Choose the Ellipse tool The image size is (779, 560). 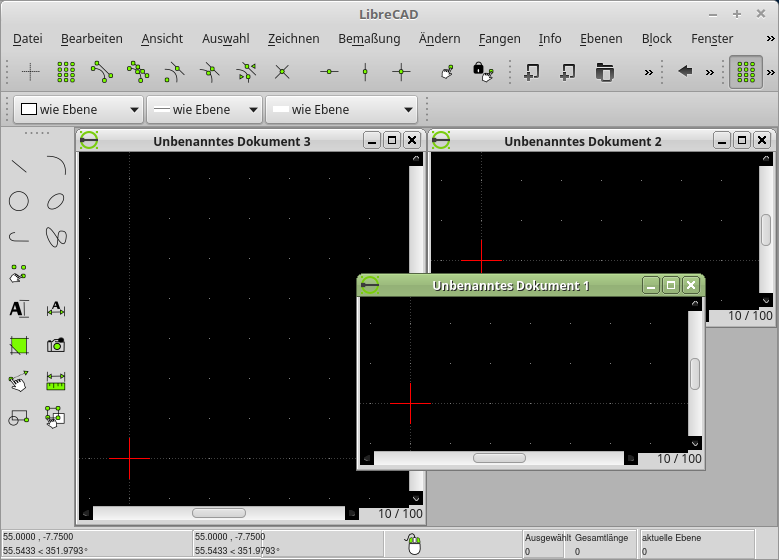coord(56,201)
